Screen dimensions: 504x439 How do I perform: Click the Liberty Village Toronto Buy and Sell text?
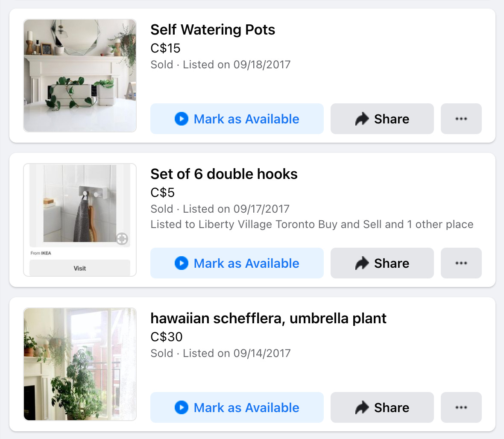274,224
